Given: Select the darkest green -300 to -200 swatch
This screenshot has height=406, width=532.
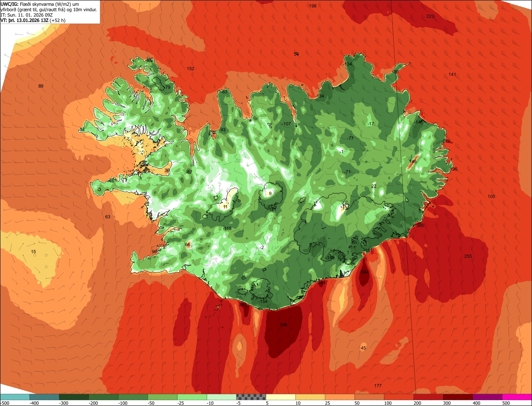Looking at the screenshot, I should (x=74, y=397).
